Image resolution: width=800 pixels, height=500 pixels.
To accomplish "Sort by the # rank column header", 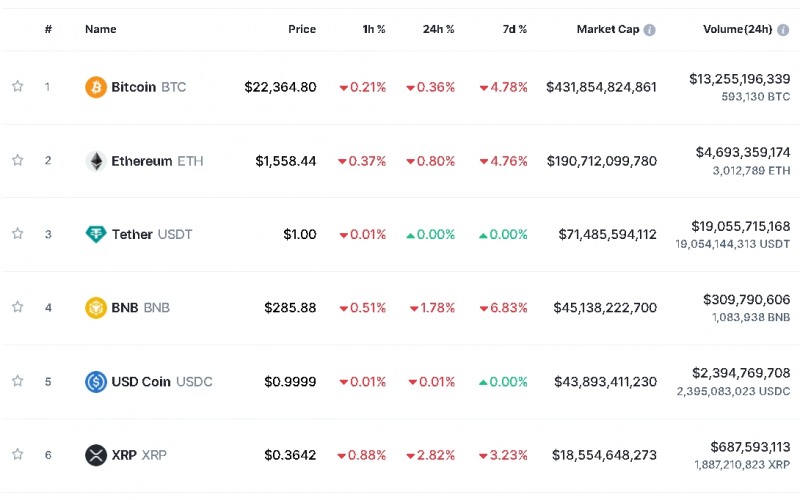I will point(48,30).
